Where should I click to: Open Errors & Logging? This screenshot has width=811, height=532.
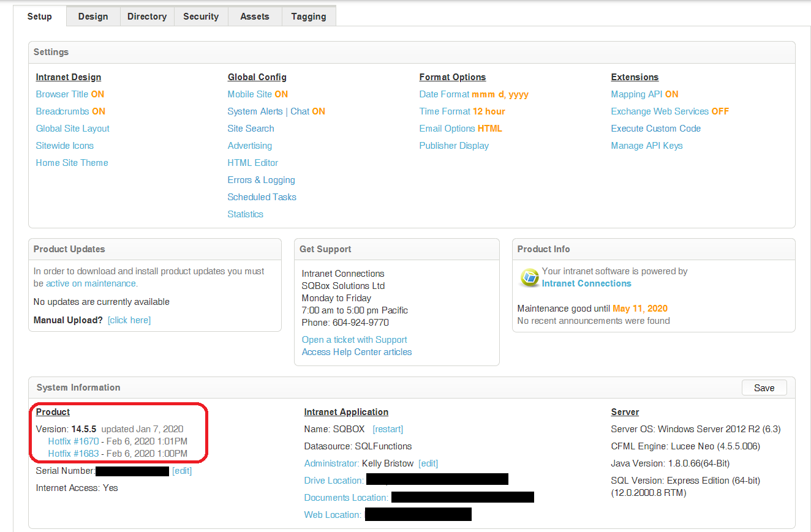click(x=262, y=180)
